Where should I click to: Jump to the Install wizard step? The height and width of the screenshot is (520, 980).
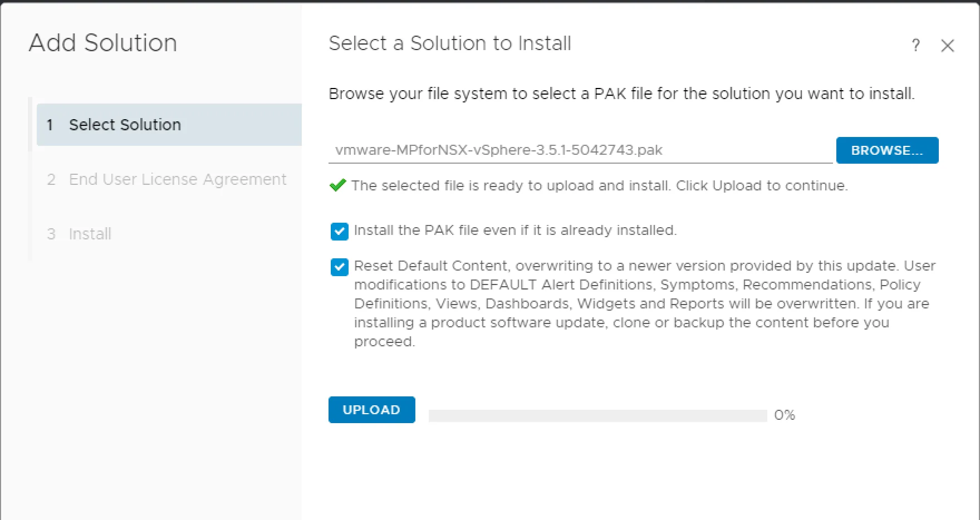90,234
